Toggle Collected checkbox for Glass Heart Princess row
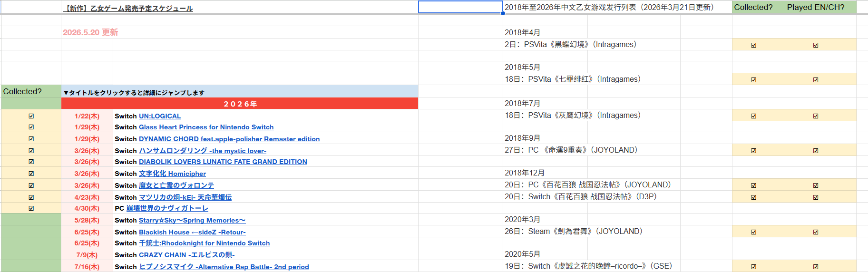 tap(31, 127)
